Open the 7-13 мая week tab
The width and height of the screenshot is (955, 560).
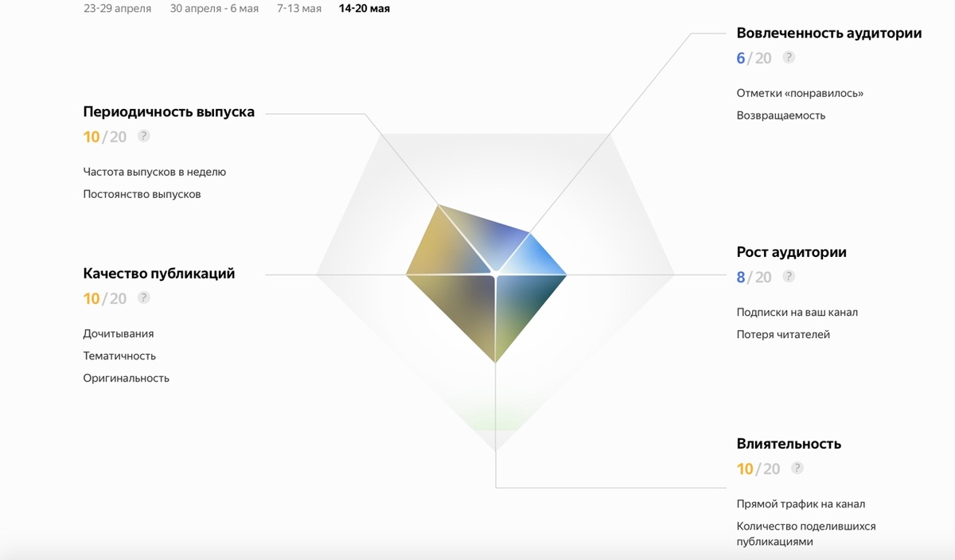[299, 9]
